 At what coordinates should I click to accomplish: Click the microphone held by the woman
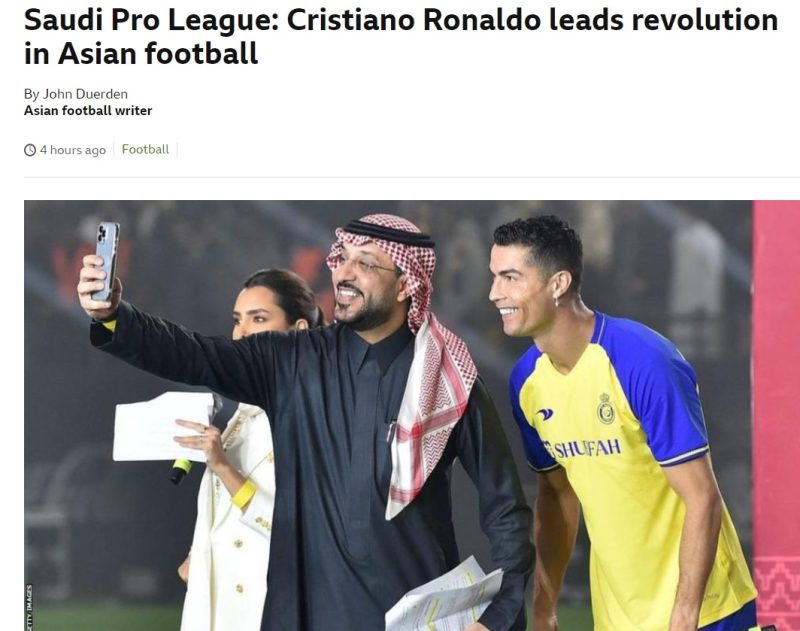point(181,471)
